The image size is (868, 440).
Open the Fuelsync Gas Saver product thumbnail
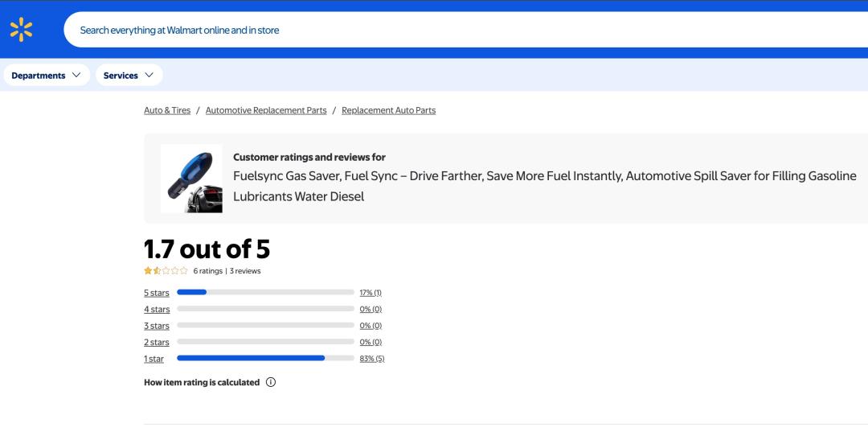(191, 179)
